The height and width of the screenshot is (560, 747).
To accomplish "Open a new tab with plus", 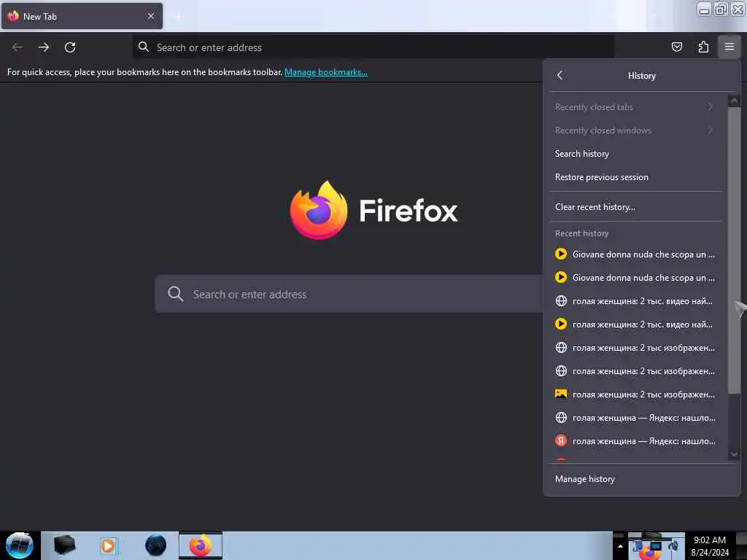I will click(x=178, y=16).
